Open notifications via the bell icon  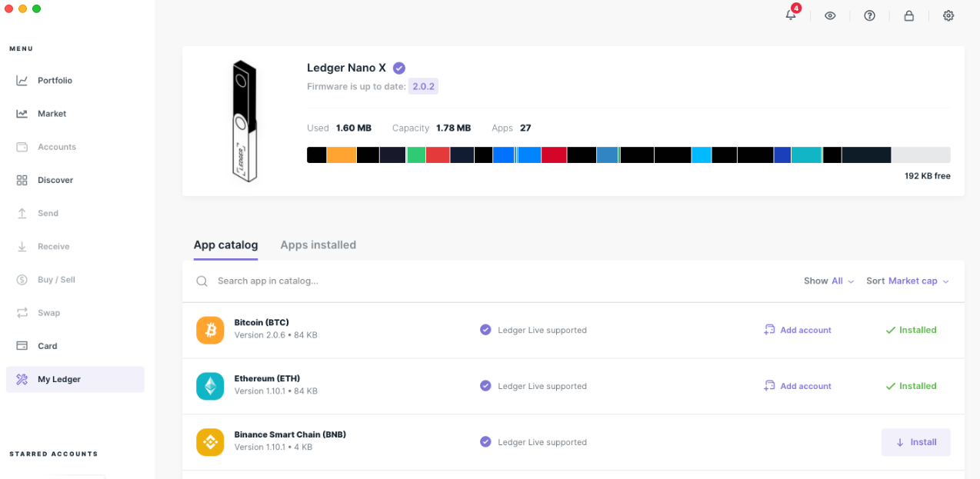[791, 15]
